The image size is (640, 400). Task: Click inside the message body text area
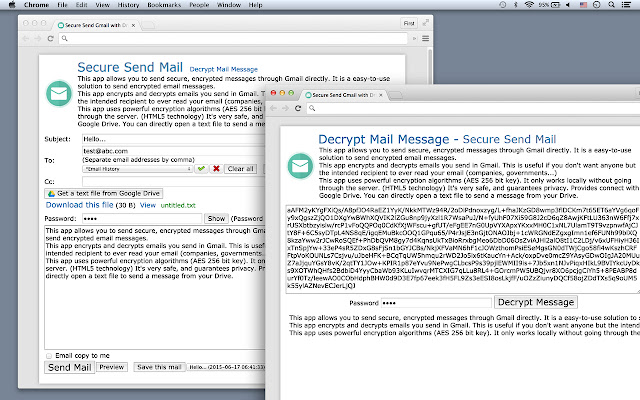point(155,287)
